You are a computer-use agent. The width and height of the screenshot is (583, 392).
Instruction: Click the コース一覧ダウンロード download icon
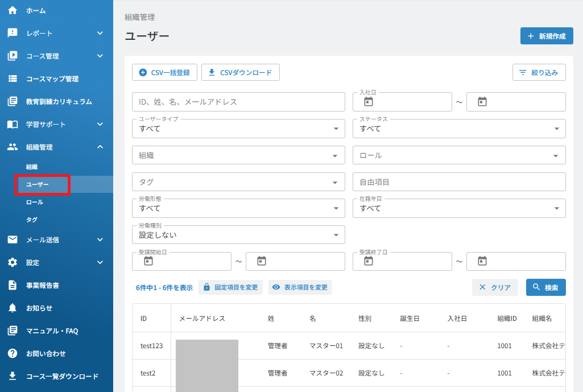tap(13, 376)
